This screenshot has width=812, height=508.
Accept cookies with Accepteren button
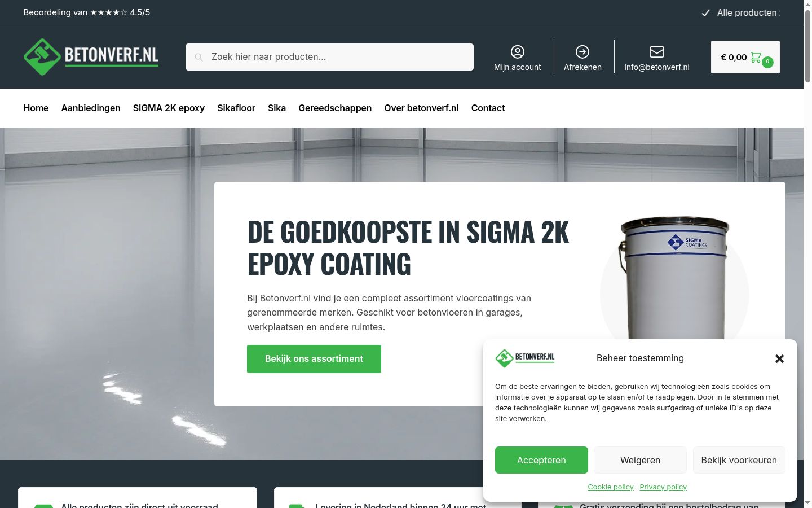pyautogui.click(x=541, y=460)
